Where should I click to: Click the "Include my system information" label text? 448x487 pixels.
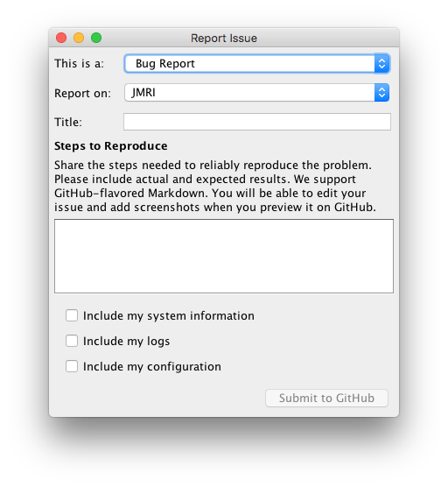(169, 316)
